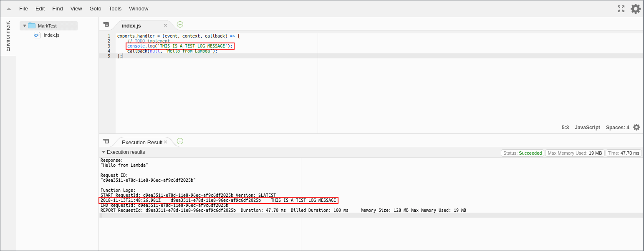The width and height of the screenshot is (644, 251).
Task: Click the collapse menu arrow top-left
Action: pyautogui.click(x=8, y=8)
